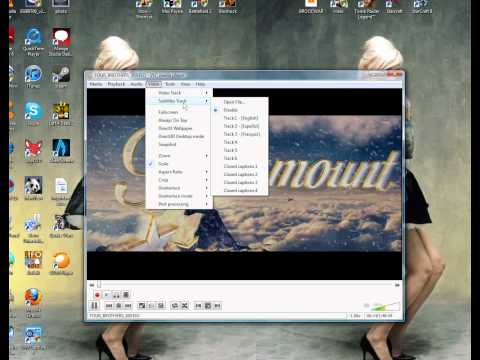Expand the Aspect Ratio submenu

click(179, 172)
